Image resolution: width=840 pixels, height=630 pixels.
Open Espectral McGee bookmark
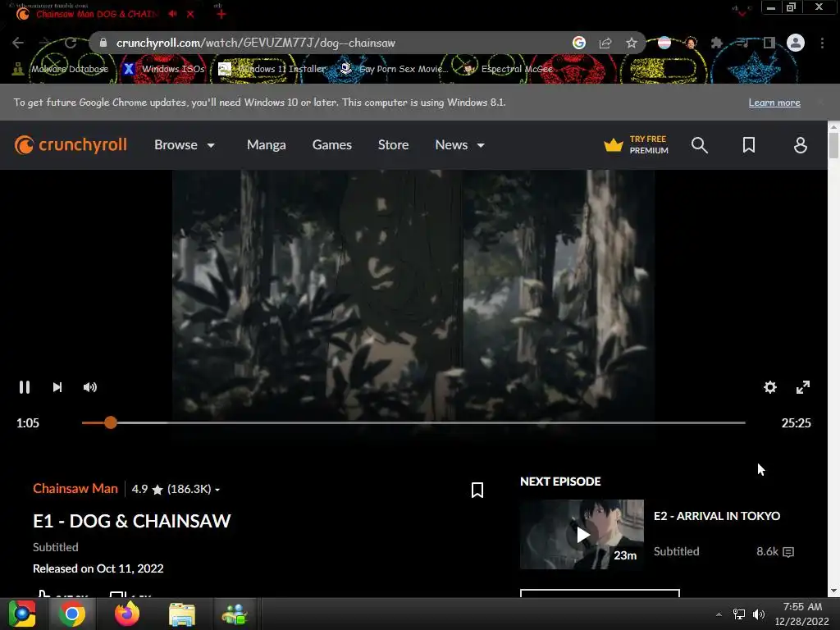pos(508,69)
